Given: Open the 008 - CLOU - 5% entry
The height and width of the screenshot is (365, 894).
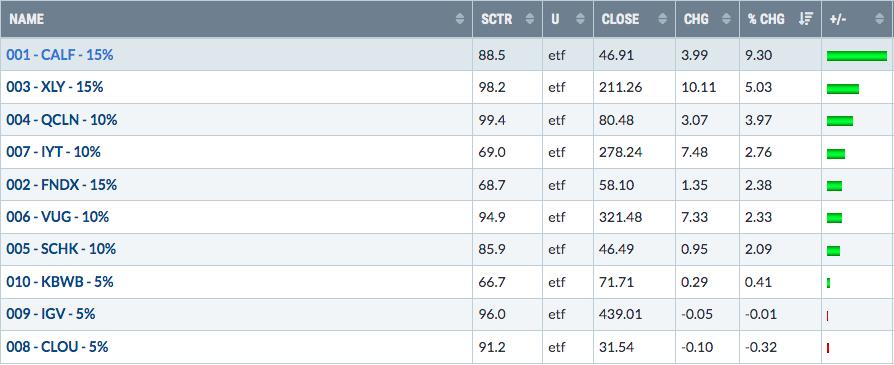Looking at the screenshot, I should [57, 346].
